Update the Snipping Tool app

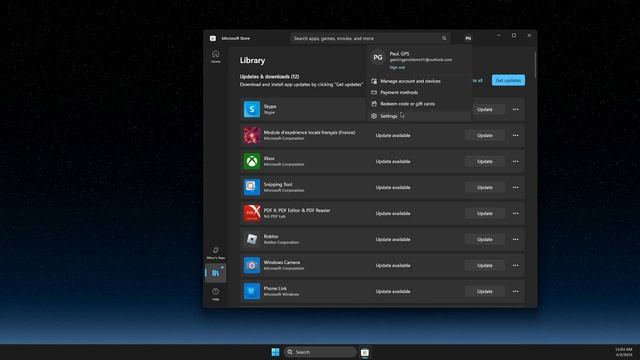tap(484, 187)
